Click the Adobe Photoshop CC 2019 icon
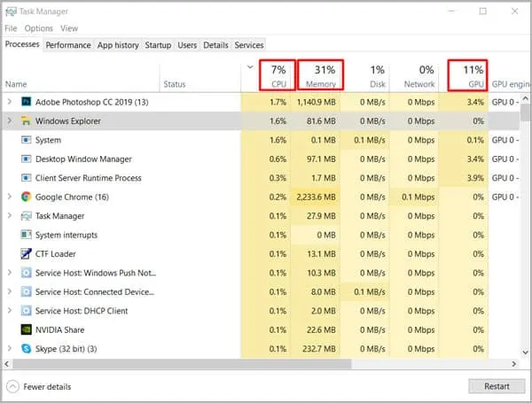Viewport: 532px width, 403px height. (x=26, y=102)
